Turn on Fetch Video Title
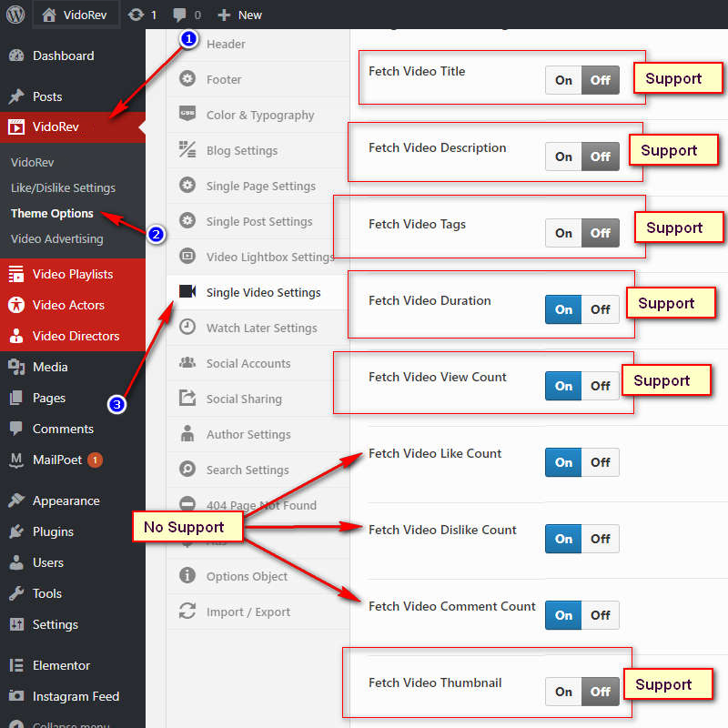The image size is (728, 728). point(564,80)
